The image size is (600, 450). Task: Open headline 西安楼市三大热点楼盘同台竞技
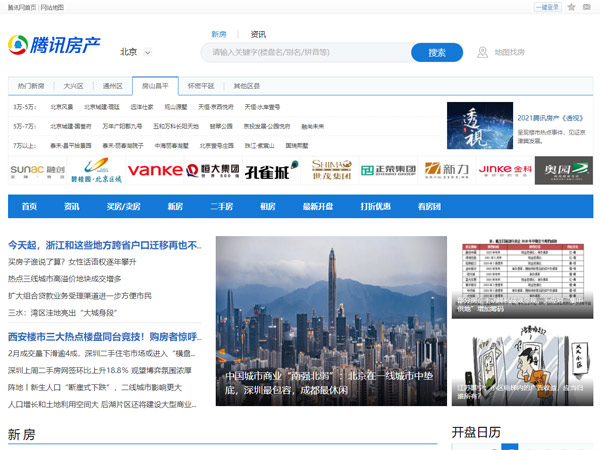click(104, 337)
